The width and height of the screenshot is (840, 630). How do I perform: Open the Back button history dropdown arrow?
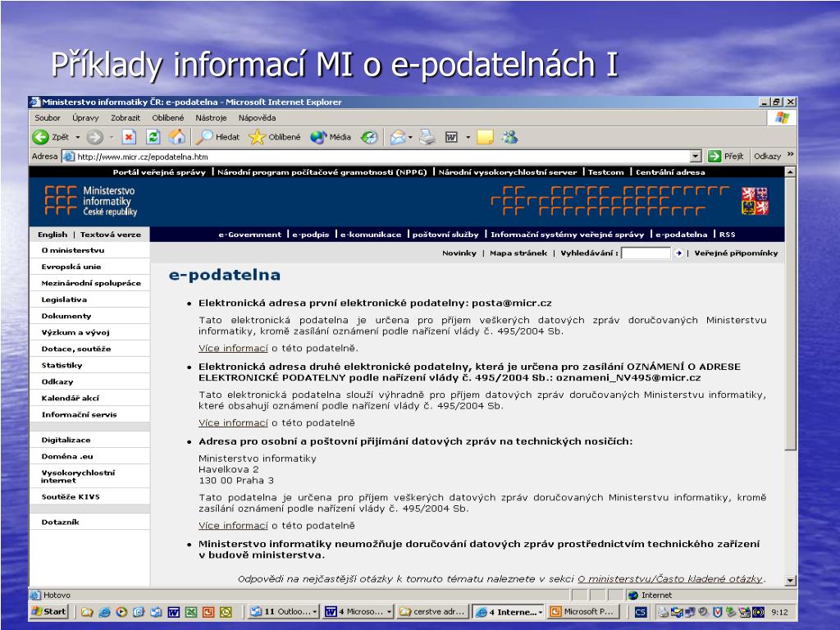pos(78,138)
